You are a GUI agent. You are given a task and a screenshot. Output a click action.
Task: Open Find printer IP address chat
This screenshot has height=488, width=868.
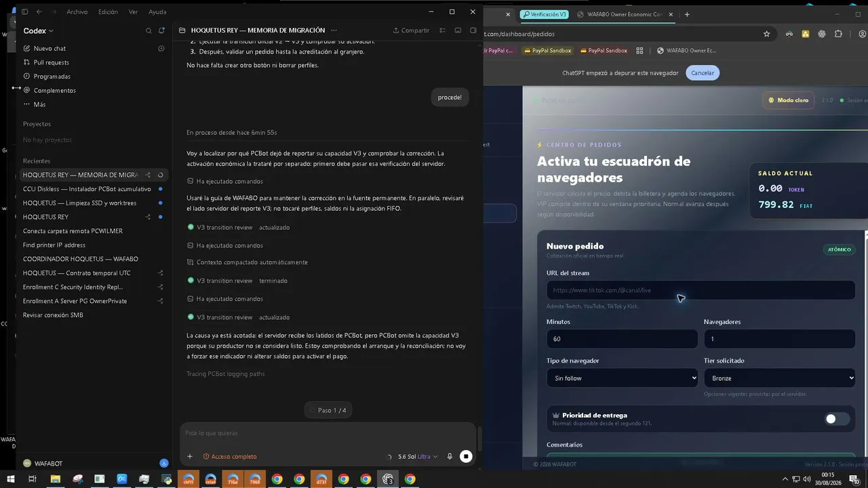[x=94, y=245]
